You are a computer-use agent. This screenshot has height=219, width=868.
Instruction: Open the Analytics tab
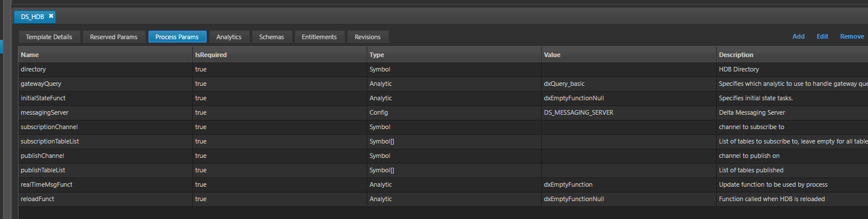coord(229,37)
